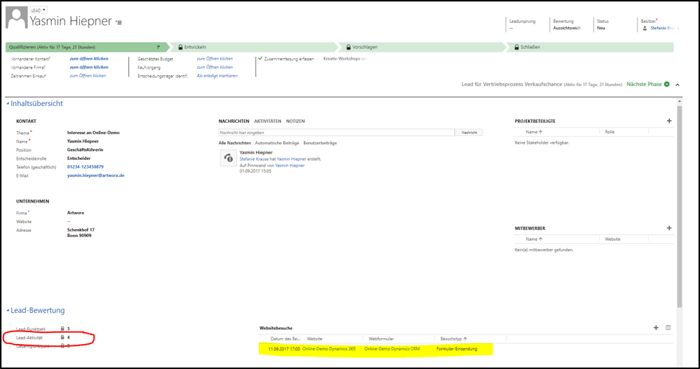700x369 pixels.
Task: Click the green arrow icon next to Nächste Phase
Action: 667,84
